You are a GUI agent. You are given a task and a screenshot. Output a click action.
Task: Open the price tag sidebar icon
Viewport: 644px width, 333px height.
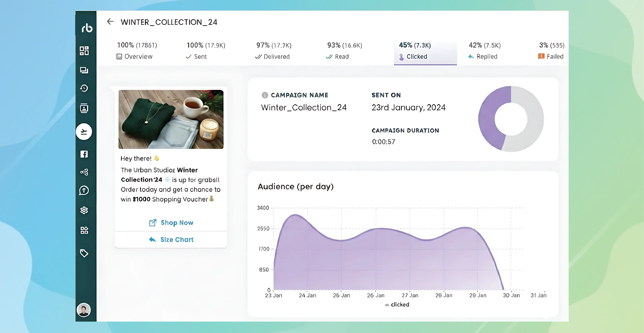(x=84, y=253)
